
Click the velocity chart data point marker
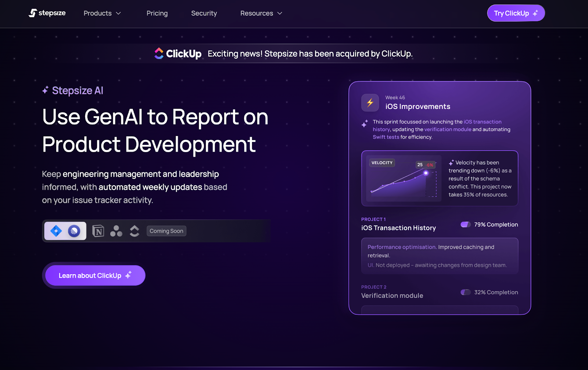[x=426, y=173]
